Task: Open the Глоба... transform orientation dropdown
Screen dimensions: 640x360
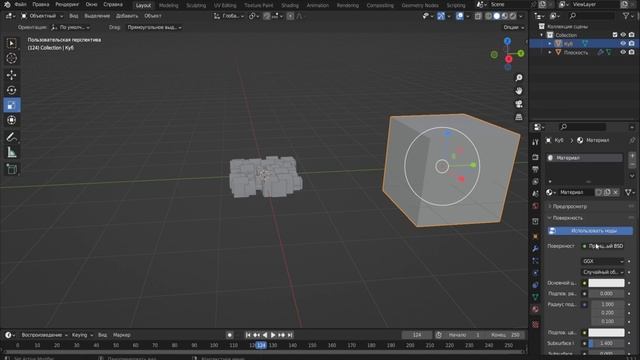Action: coord(229,16)
